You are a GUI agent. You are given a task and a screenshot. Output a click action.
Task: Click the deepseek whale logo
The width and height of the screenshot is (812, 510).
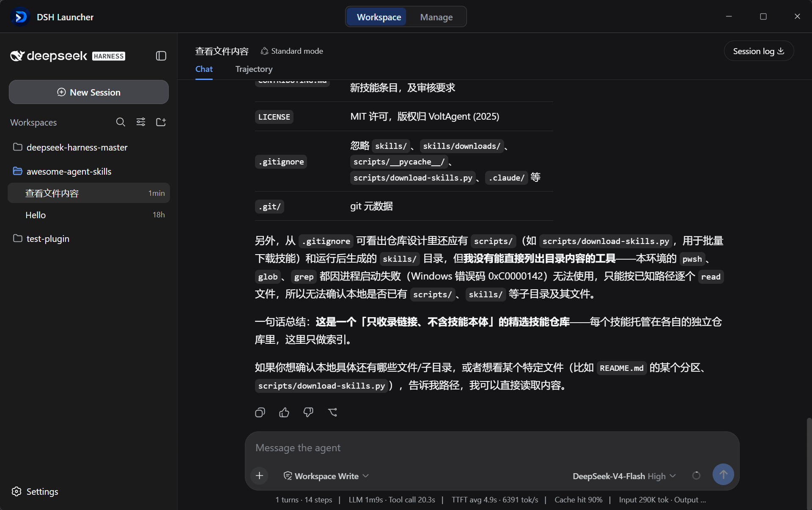(x=17, y=56)
